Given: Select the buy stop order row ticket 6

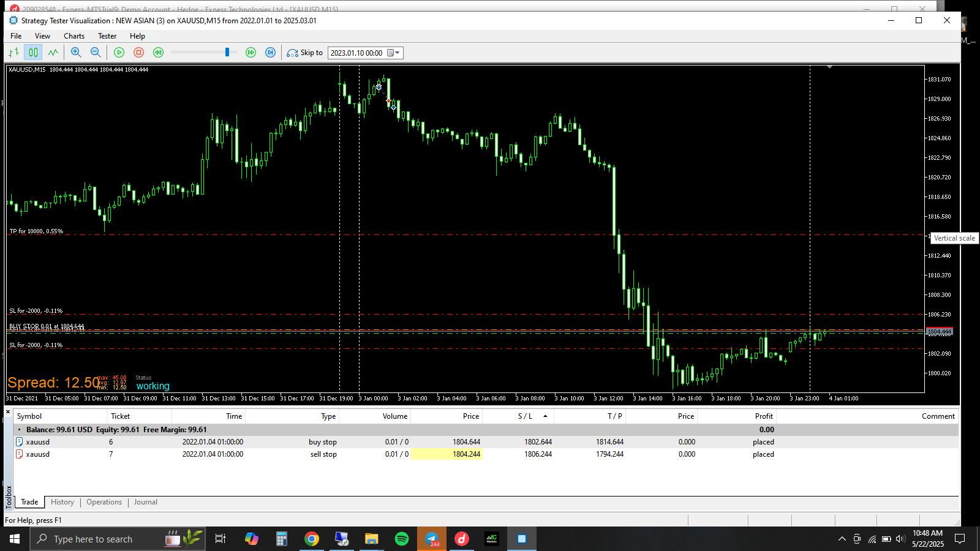Looking at the screenshot, I should 486,442.
